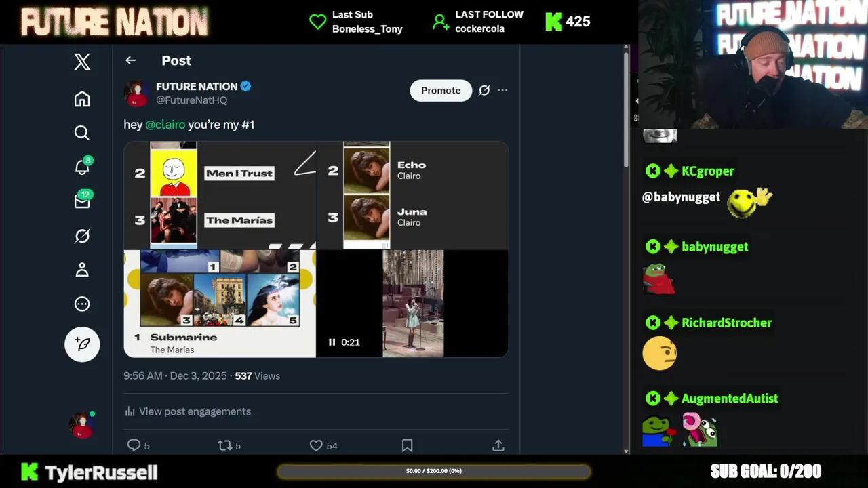This screenshot has width=868, height=488.
Task: Open Grok icon in left sidebar
Action: [x=82, y=236]
